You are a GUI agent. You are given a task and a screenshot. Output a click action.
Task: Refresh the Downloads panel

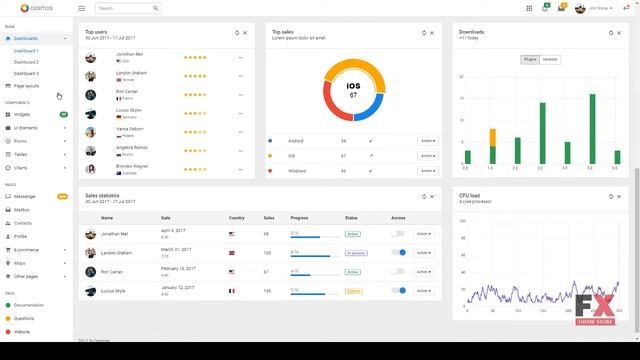pos(611,33)
